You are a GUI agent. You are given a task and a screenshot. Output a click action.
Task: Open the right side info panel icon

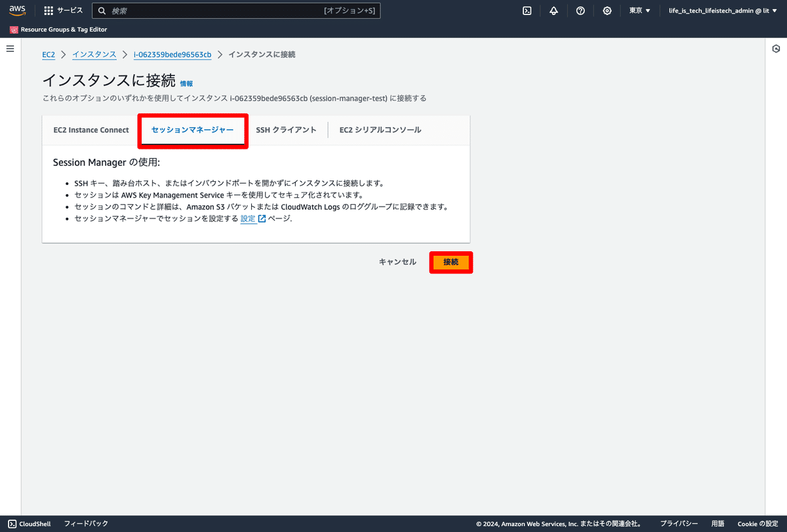coord(776,49)
